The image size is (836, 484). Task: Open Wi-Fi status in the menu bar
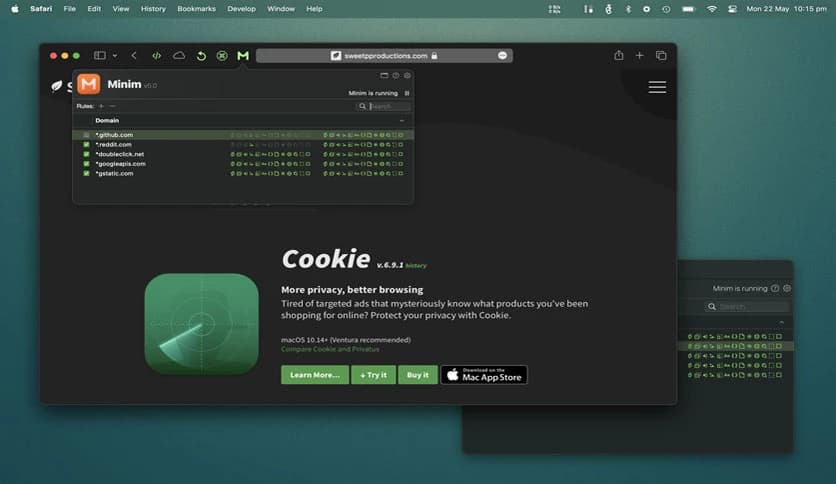pos(712,9)
